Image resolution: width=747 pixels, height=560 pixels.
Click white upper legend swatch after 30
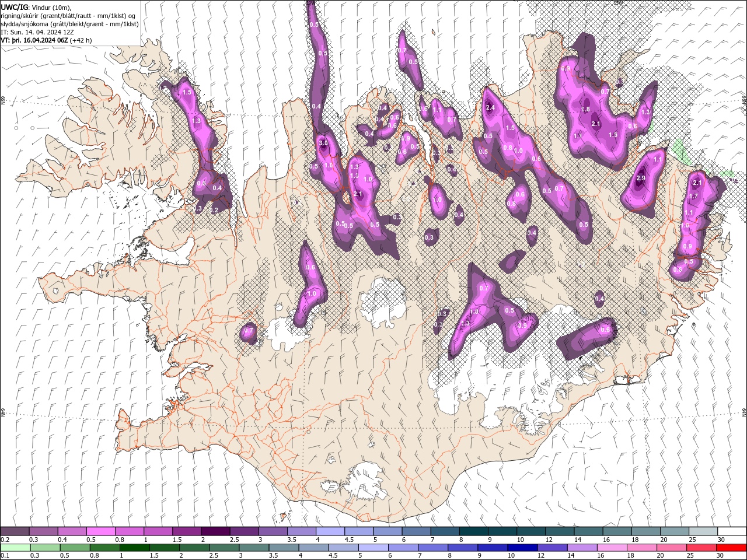(x=731, y=531)
